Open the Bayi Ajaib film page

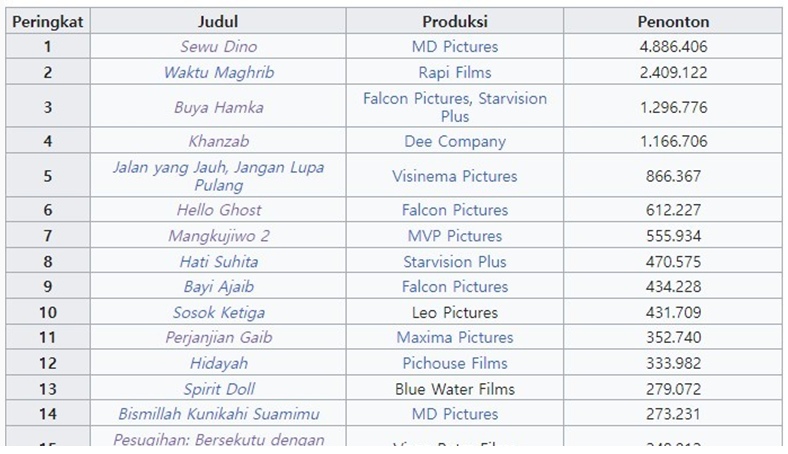pyautogui.click(x=218, y=287)
